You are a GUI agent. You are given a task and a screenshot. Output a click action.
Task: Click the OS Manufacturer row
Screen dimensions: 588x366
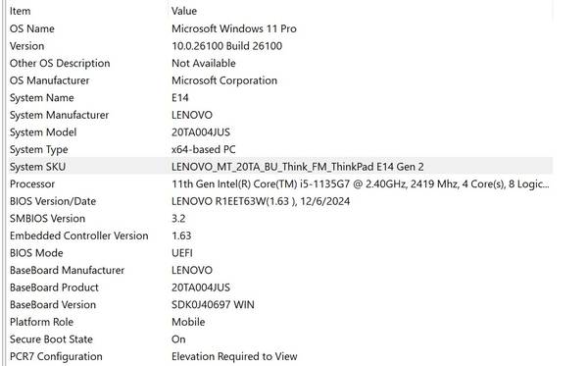click(x=279, y=80)
